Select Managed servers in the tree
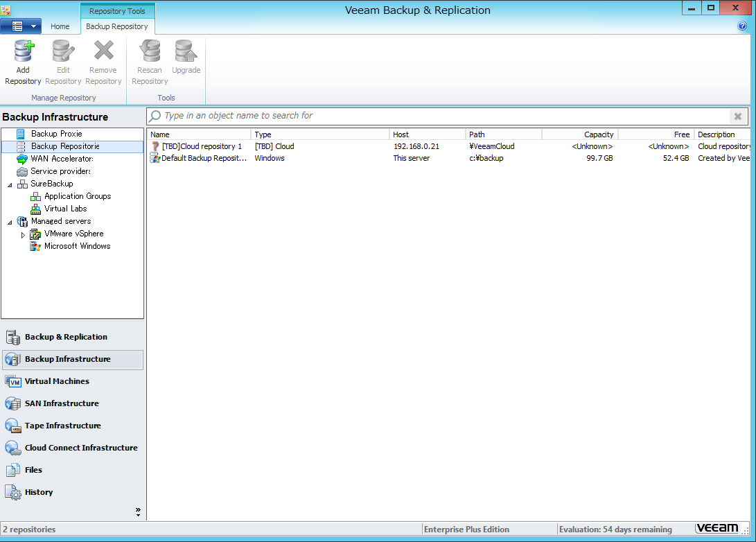The height and width of the screenshot is (542, 756). pyautogui.click(x=61, y=221)
